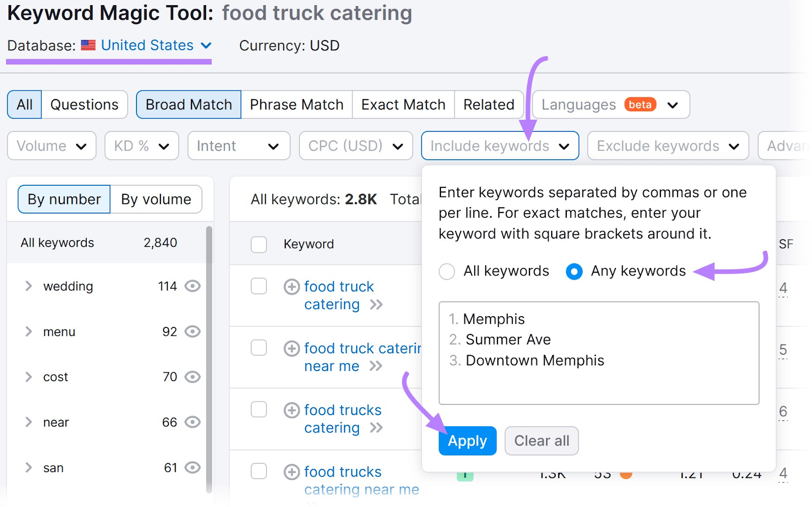Open the Volume filter dropdown
Screen dimensions: 812x507
[52, 146]
